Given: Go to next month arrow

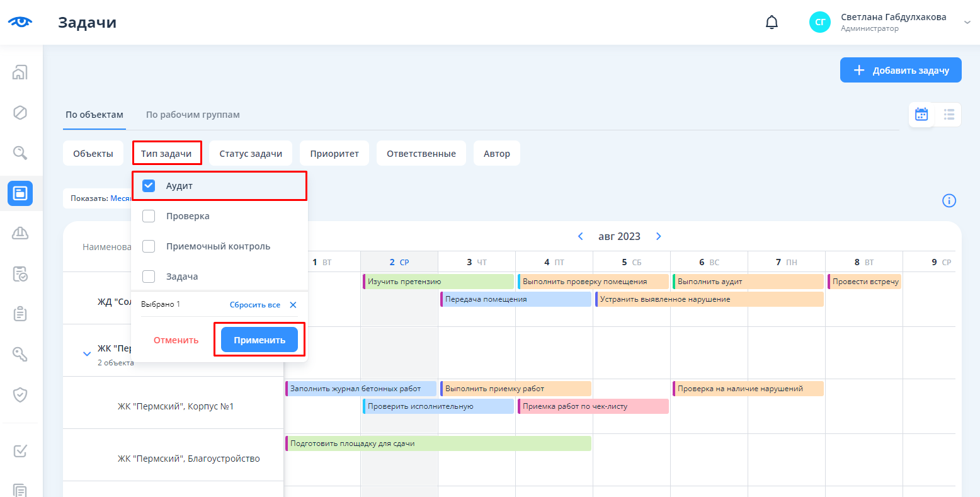Looking at the screenshot, I should (x=659, y=236).
